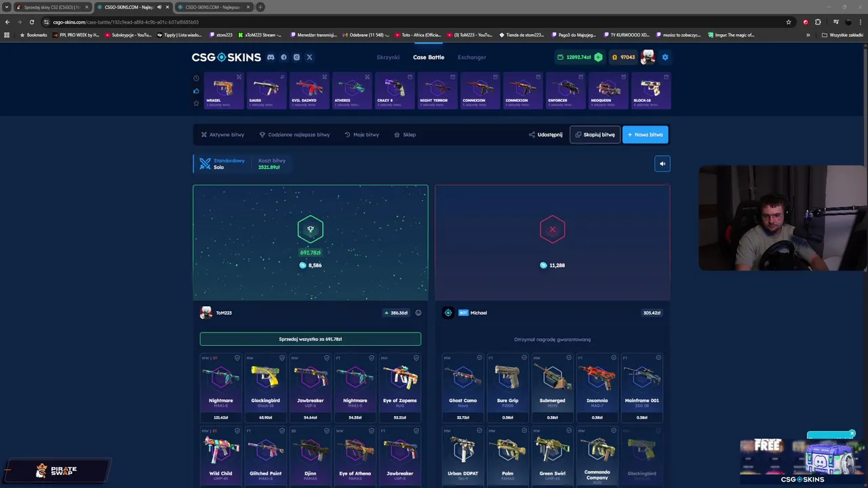The width and height of the screenshot is (868, 488).
Task: Toggle check on Glitched Paint skin
Action: 281,430
